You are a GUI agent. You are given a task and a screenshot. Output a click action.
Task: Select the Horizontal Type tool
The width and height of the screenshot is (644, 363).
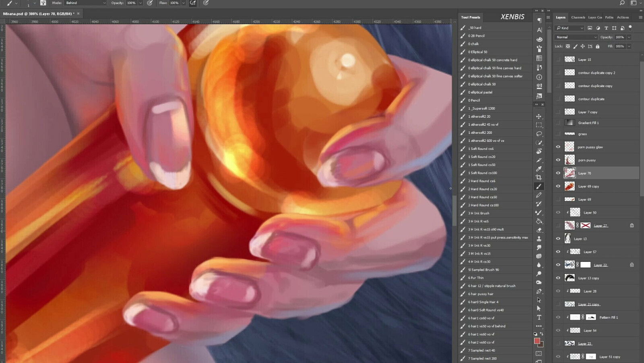(x=539, y=317)
